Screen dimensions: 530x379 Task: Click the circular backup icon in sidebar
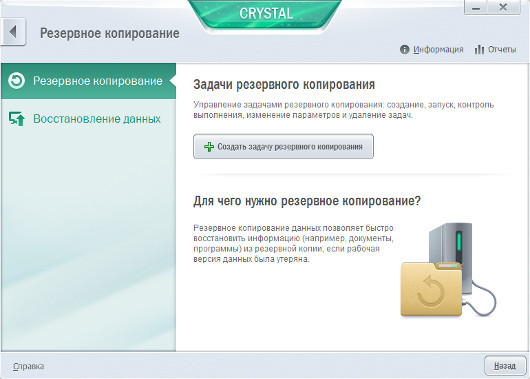16,81
